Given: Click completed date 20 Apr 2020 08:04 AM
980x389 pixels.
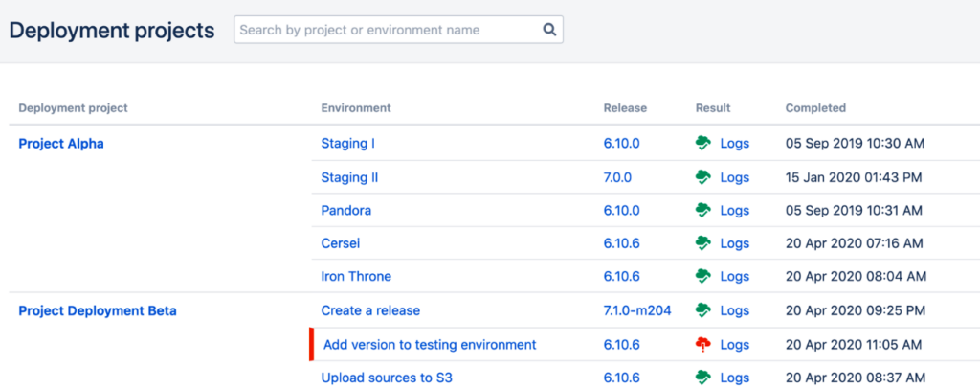Looking at the screenshot, I should 856,276.
